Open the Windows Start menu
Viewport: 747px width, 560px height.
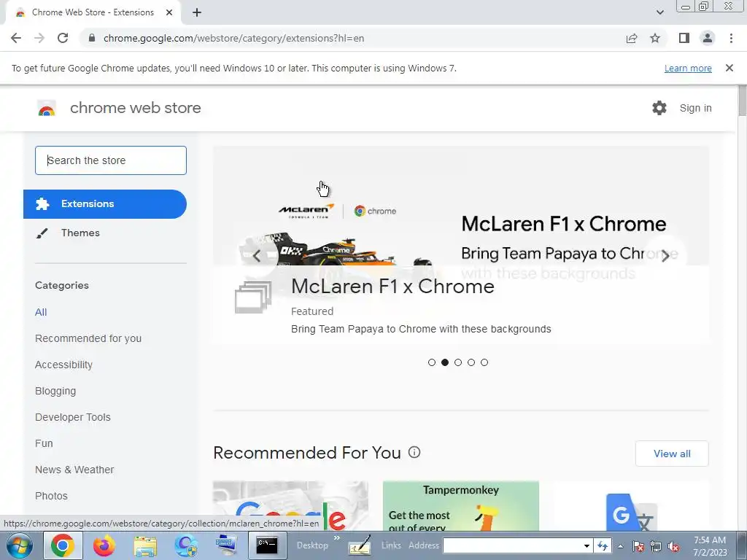tap(19, 545)
